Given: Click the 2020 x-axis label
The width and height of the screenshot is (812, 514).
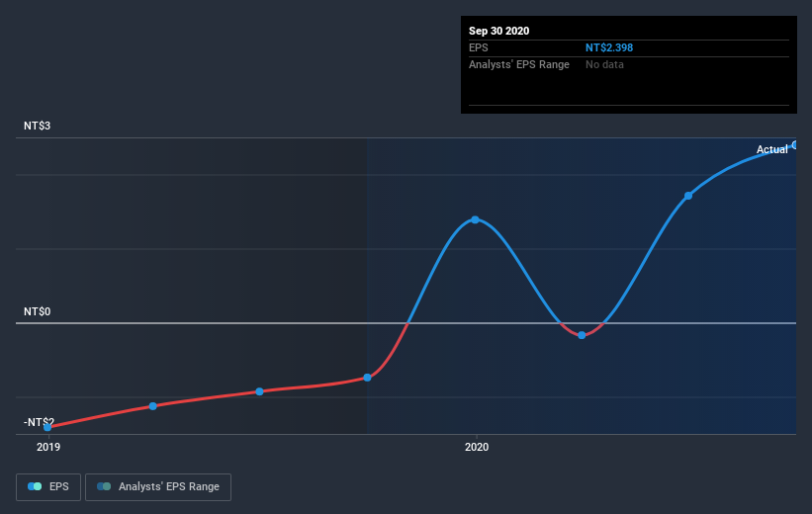Looking at the screenshot, I should click(x=477, y=447).
